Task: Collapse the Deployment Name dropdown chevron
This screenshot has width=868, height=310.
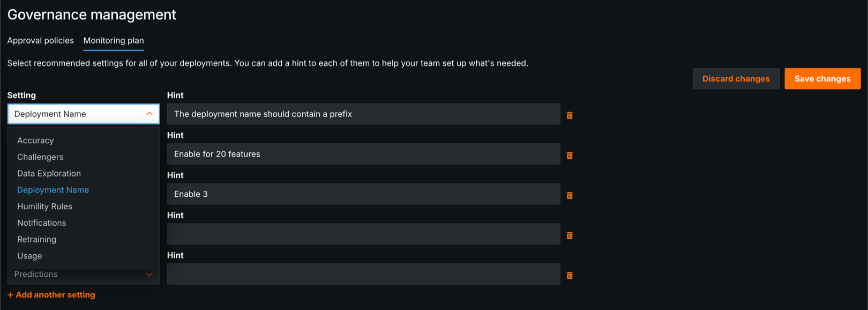Action: (149, 114)
